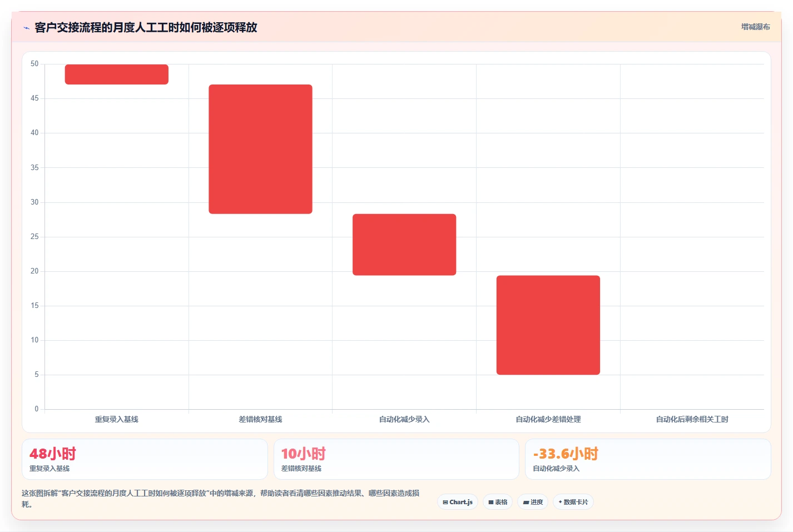The image size is (793, 532).
Task: Click the y-axis value 25
Action: (x=34, y=237)
